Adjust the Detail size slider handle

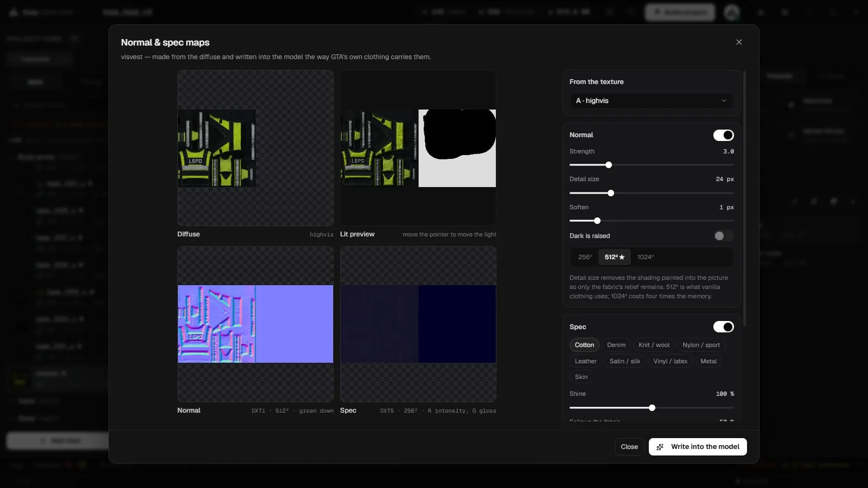point(611,193)
